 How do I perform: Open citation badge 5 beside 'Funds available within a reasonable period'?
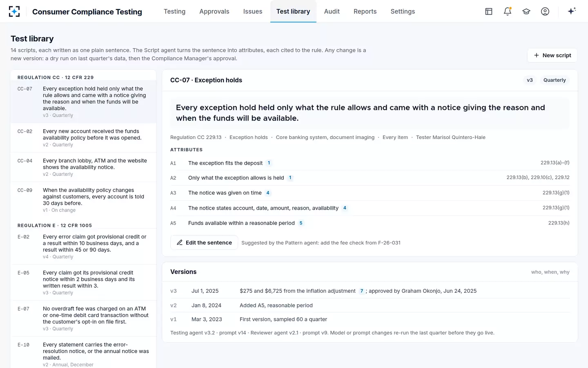click(301, 223)
